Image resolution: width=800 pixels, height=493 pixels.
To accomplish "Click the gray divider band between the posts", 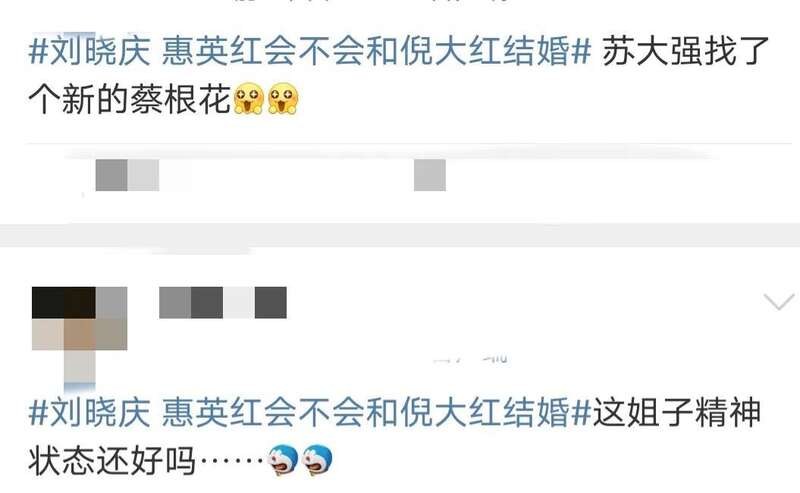I will pyautogui.click(x=400, y=235).
